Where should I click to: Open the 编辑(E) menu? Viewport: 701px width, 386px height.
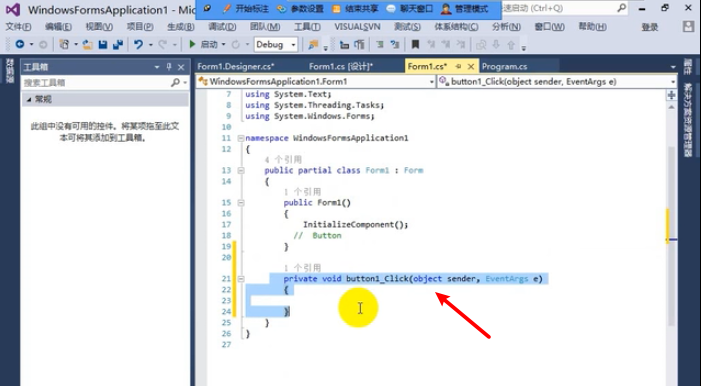59,27
